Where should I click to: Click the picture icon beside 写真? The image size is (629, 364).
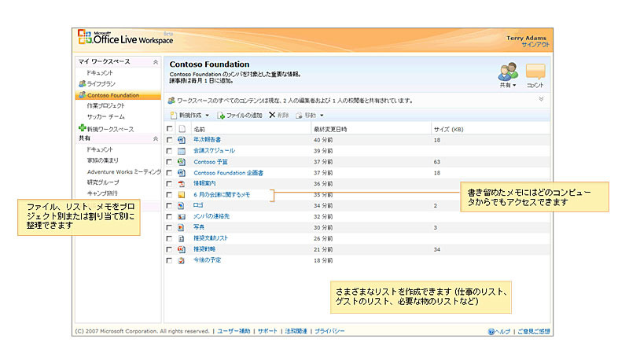click(x=182, y=227)
